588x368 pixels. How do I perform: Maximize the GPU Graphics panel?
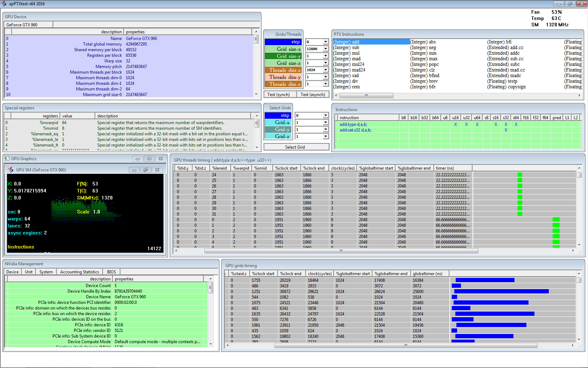(149, 159)
